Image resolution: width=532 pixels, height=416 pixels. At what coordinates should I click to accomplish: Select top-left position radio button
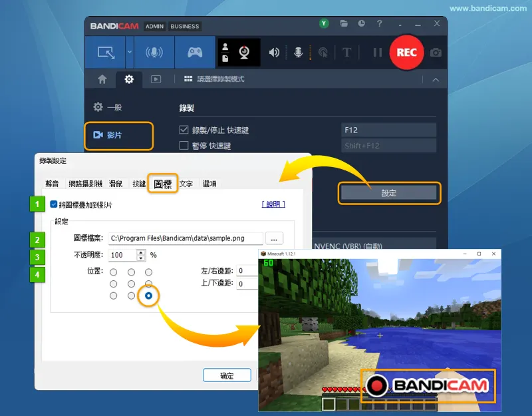pyautogui.click(x=114, y=272)
